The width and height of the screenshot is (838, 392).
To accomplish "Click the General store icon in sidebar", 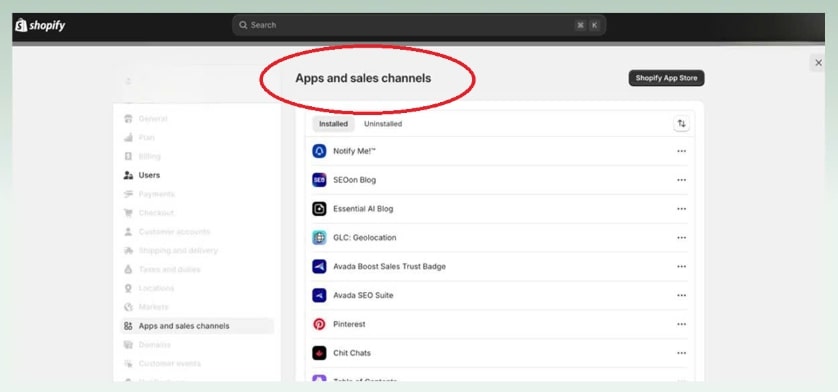I will [x=128, y=119].
